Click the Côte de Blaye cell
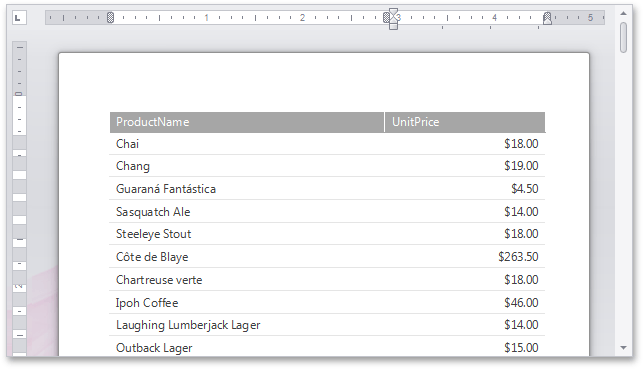Image resolution: width=643 pixels, height=369 pixels. tap(247, 257)
